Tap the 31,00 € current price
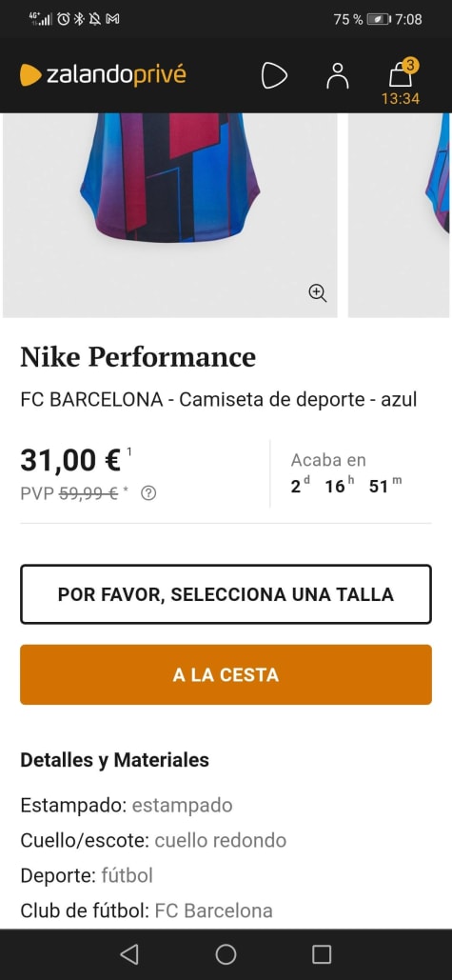Image resolution: width=452 pixels, height=980 pixels. click(70, 460)
